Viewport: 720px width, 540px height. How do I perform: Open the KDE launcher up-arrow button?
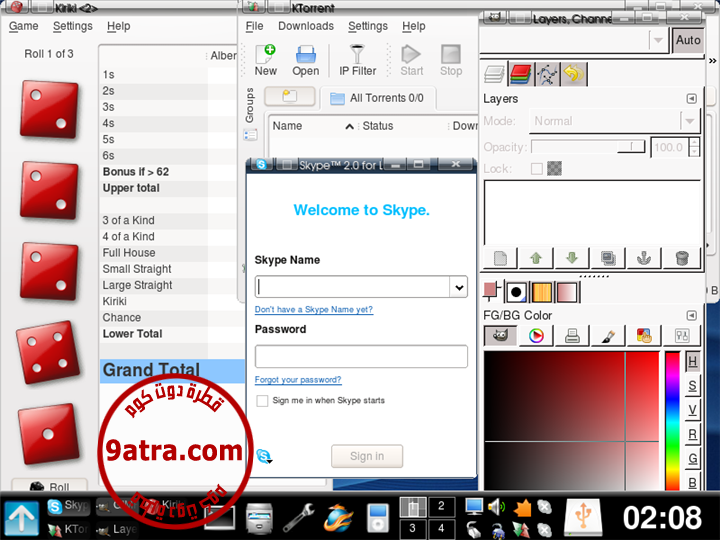coord(22,519)
